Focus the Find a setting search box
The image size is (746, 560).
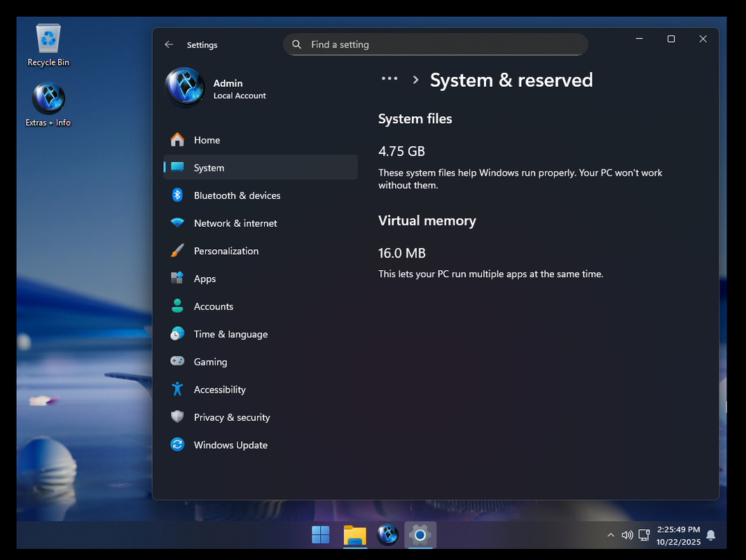435,44
